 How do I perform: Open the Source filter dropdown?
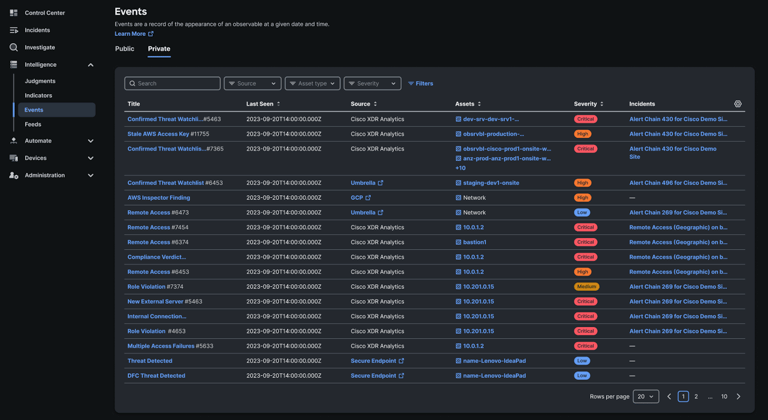click(x=253, y=83)
